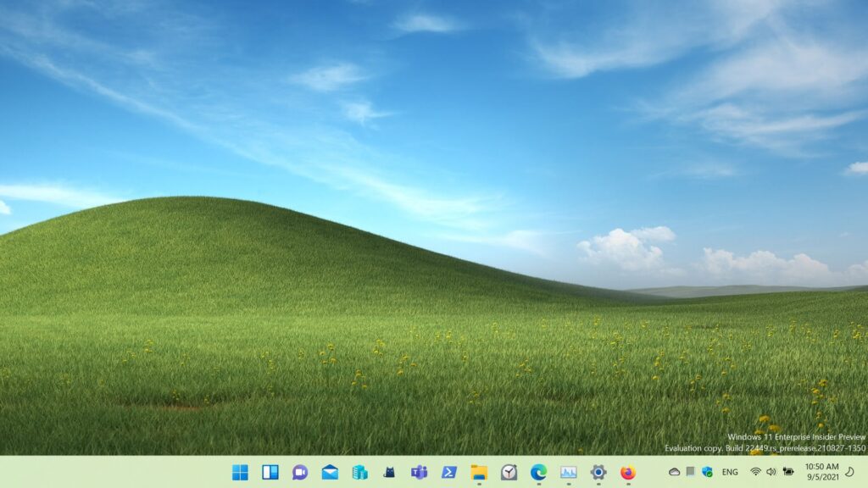This screenshot has width=868, height=488.
Task: Launch the purple Chat app
Action: click(x=300, y=472)
